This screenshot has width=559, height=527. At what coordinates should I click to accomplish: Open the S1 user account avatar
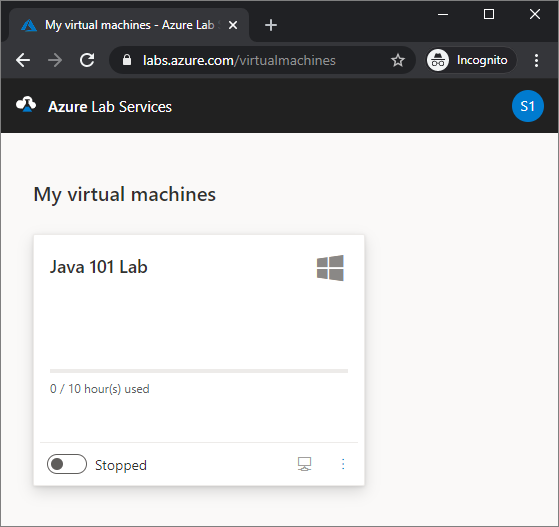coord(527,106)
